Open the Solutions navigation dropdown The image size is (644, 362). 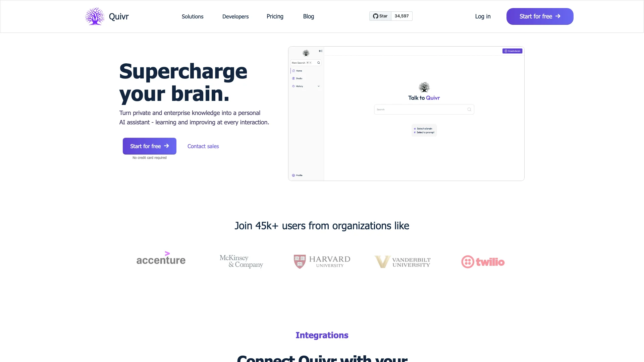(192, 16)
